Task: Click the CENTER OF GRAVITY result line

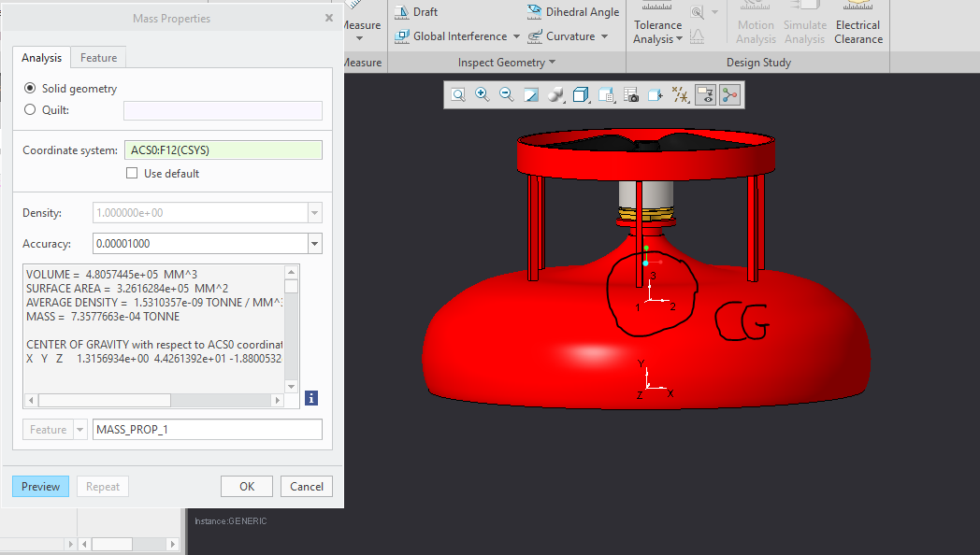Action: pyautogui.click(x=154, y=345)
